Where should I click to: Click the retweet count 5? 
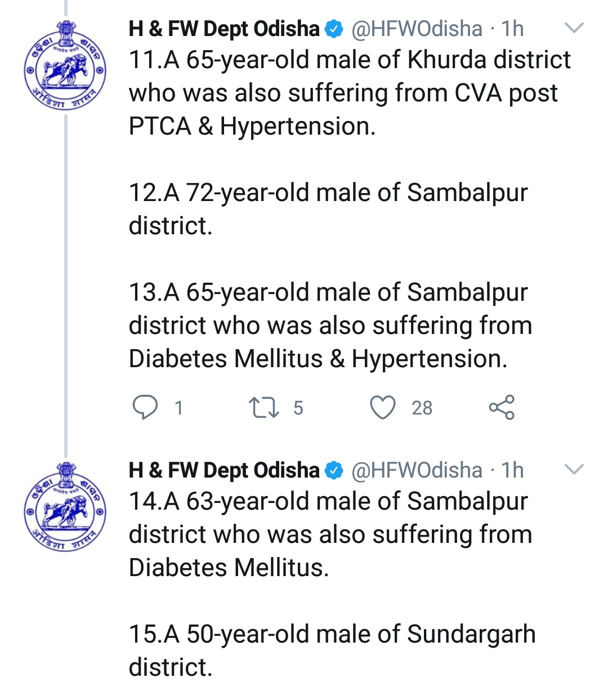(x=298, y=408)
